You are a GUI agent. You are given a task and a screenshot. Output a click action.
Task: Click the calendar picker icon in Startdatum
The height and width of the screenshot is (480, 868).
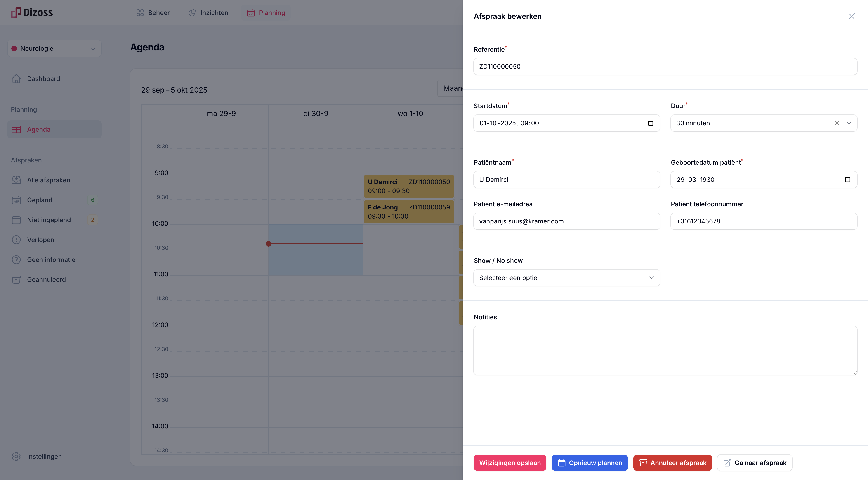click(650, 123)
